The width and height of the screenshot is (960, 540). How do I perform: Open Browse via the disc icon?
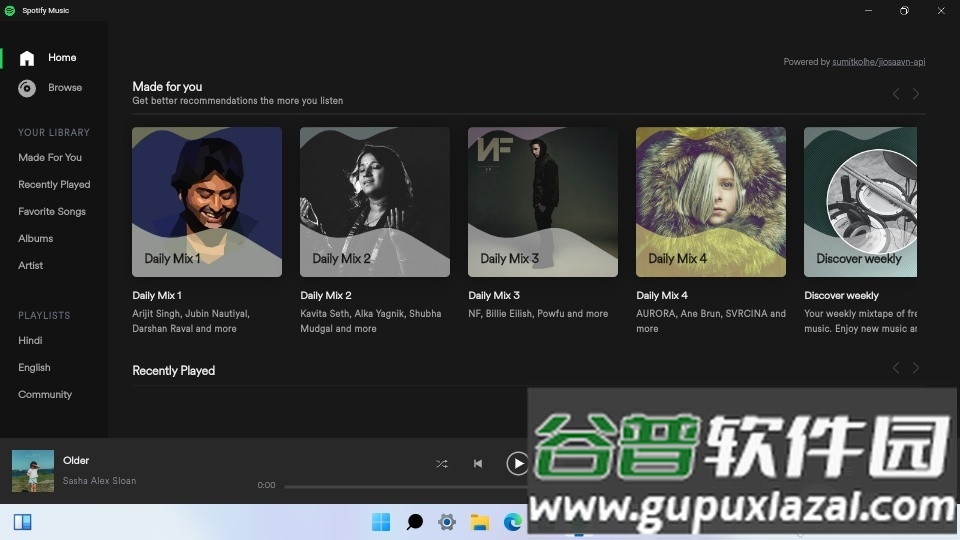[x=27, y=88]
